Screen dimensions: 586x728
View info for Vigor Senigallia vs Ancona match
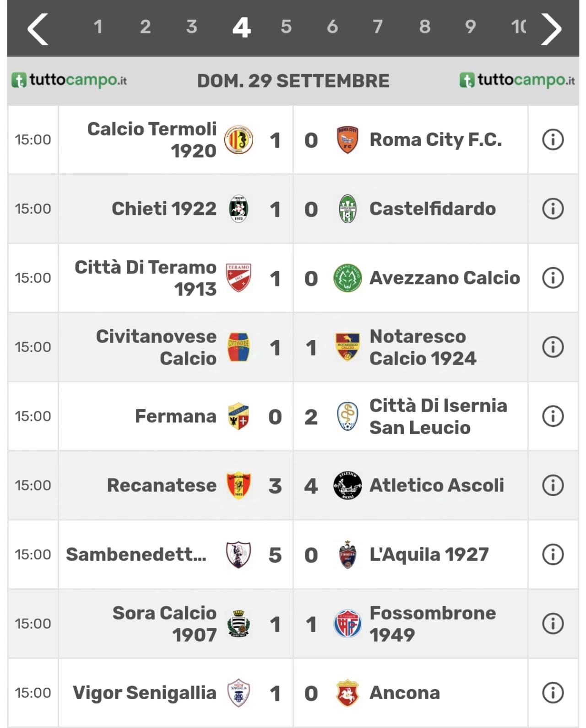click(x=553, y=693)
